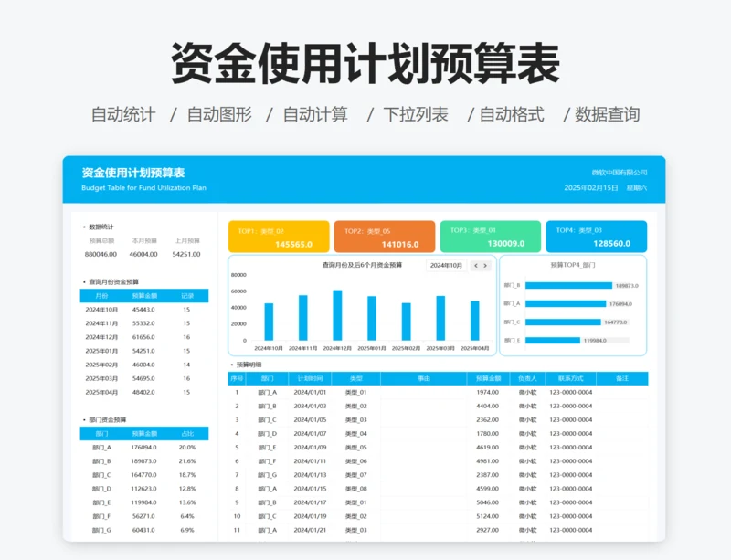
Task: Click the date 2024/01/19 in row 10
Action: point(310,516)
